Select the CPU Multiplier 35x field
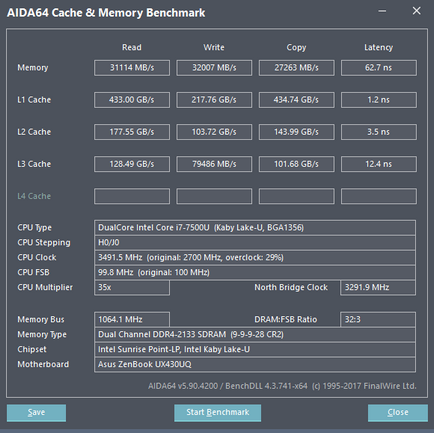 pyautogui.click(x=132, y=287)
